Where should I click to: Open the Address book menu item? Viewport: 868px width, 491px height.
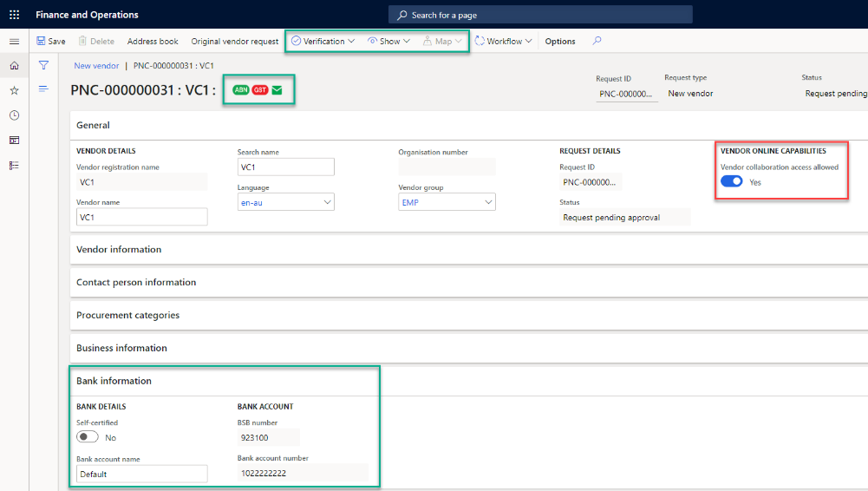coord(153,41)
